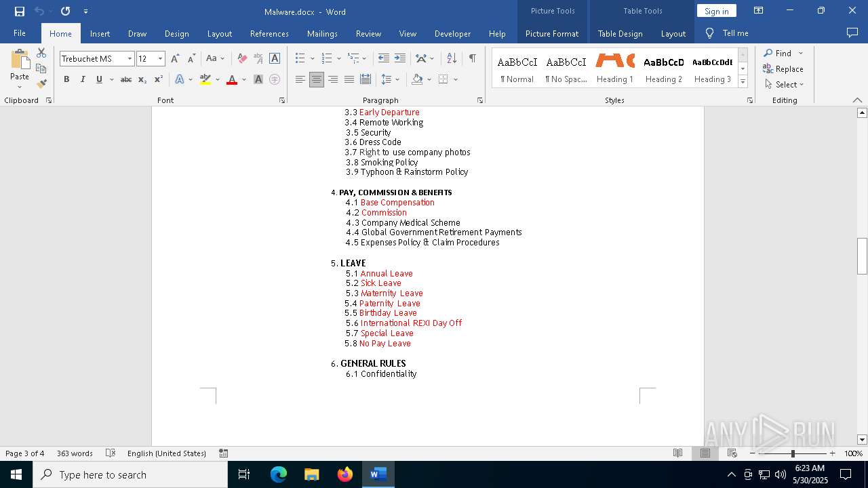The width and height of the screenshot is (868, 488).
Task: Open the Select dropdown in Editing
Action: [x=784, y=85]
